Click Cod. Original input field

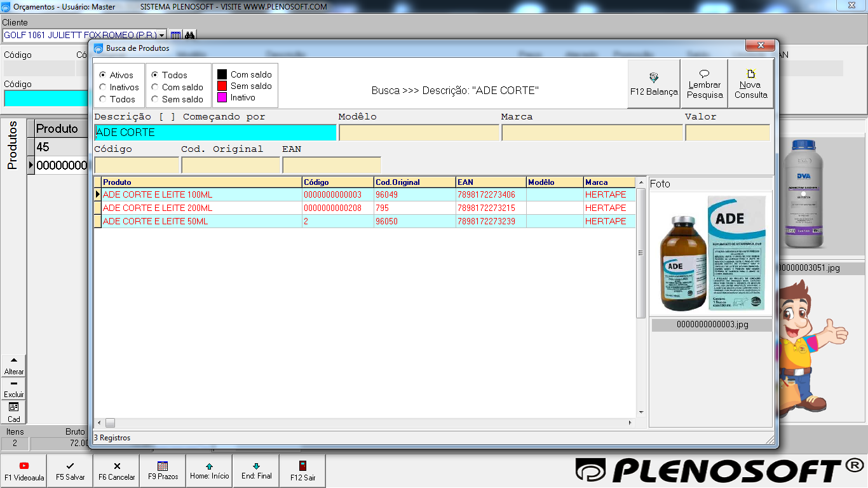[231, 165]
